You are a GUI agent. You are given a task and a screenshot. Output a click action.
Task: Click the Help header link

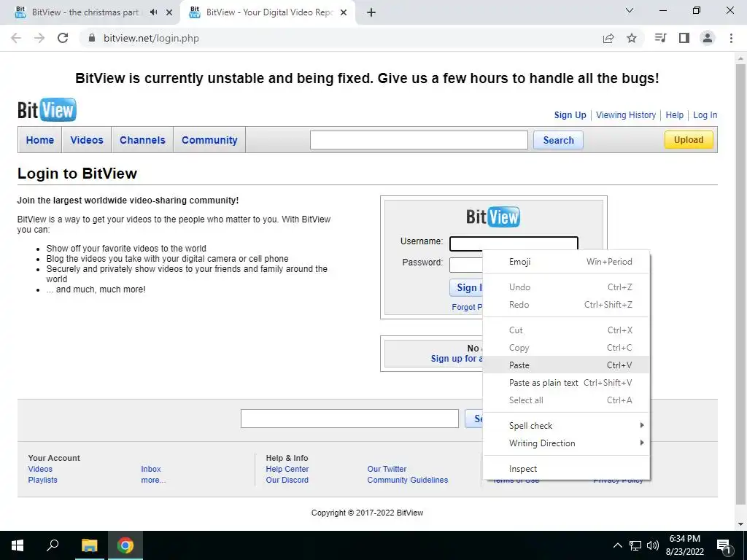pos(675,114)
